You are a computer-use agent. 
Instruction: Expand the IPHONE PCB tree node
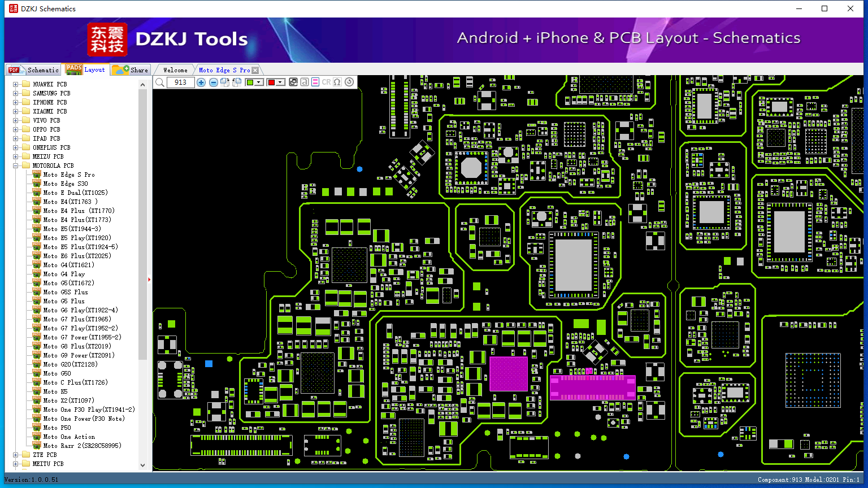[x=16, y=102]
